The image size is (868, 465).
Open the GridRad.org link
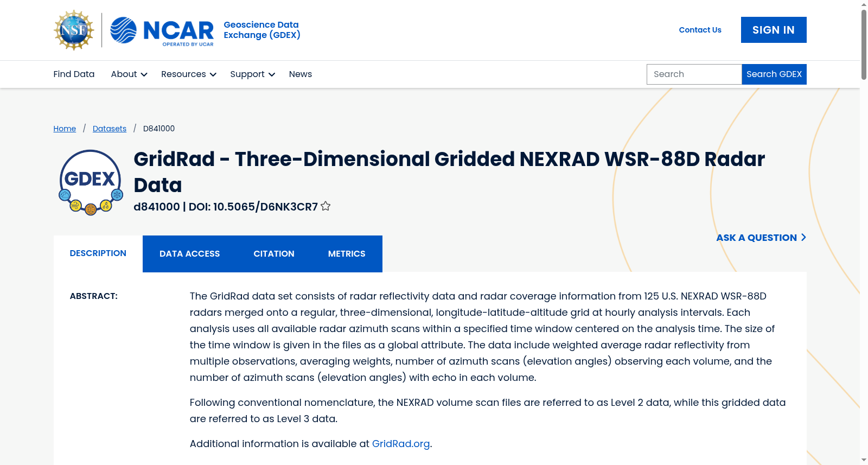point(401,444)
